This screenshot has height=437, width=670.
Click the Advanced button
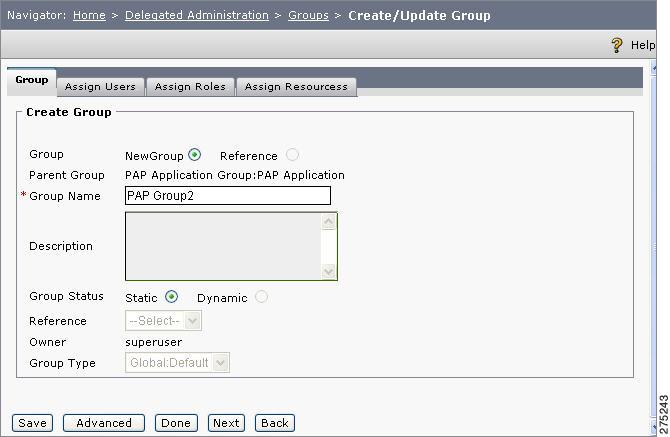[104, 423]
